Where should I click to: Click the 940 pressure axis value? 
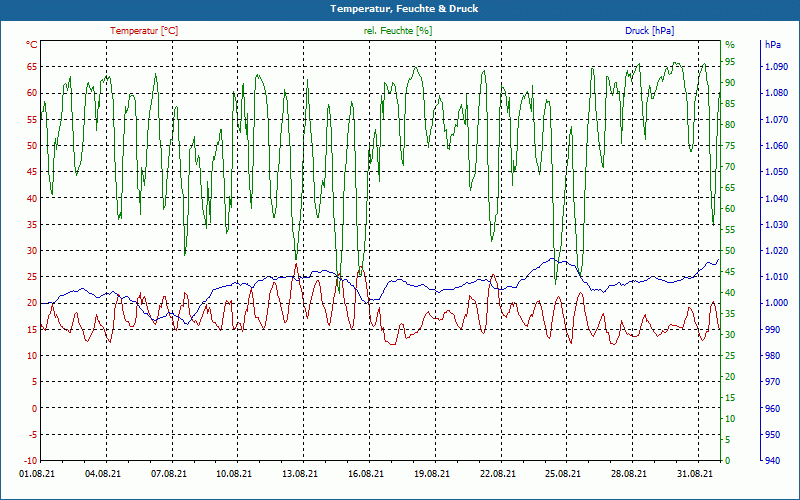(773, 461)
